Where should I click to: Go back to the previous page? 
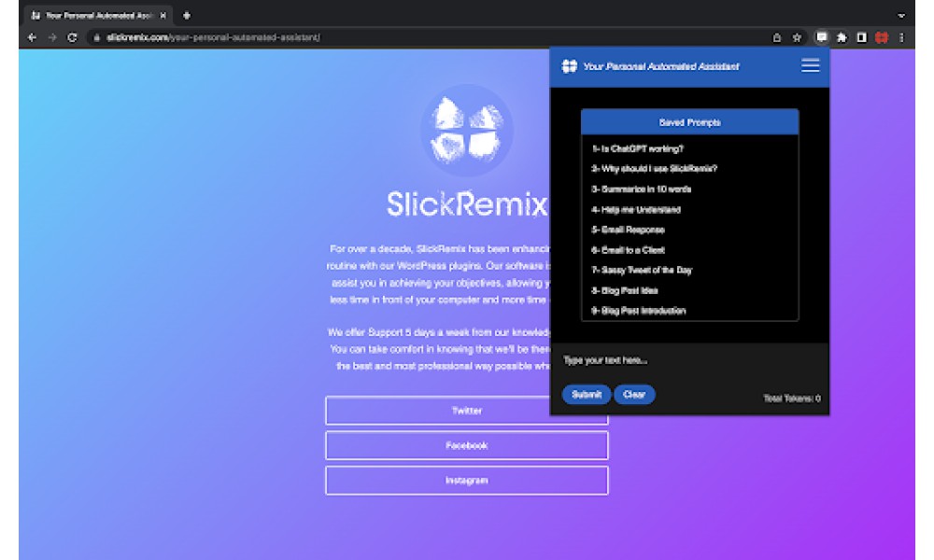click(x=32, y=37)
